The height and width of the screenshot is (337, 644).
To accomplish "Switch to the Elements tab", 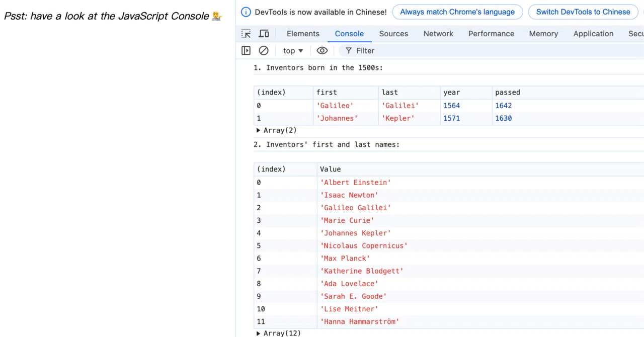I will (x=303, y=34).
